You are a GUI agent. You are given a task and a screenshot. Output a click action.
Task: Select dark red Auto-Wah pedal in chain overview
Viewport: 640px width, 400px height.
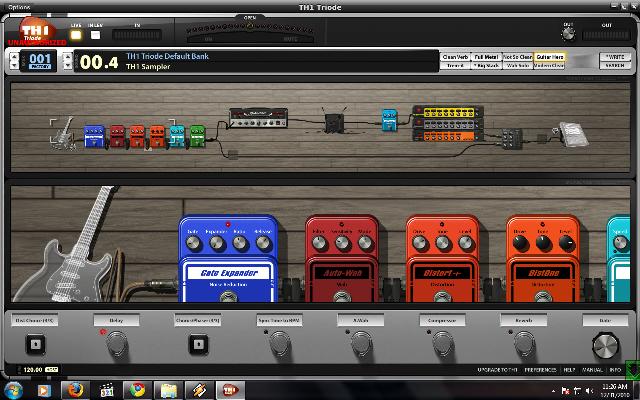pos(117,136)
